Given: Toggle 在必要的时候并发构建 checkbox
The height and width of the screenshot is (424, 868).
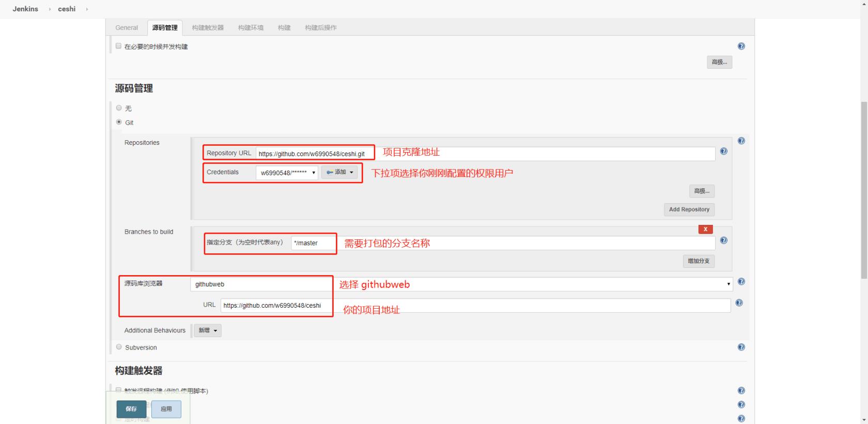Looking at the screenshot, I should [x=119, y=46].
